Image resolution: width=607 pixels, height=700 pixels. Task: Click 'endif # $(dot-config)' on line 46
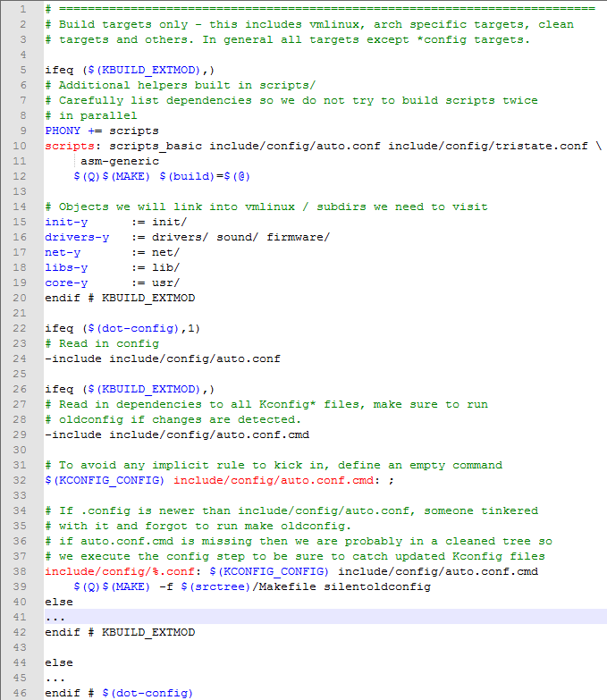pos(119,693)
